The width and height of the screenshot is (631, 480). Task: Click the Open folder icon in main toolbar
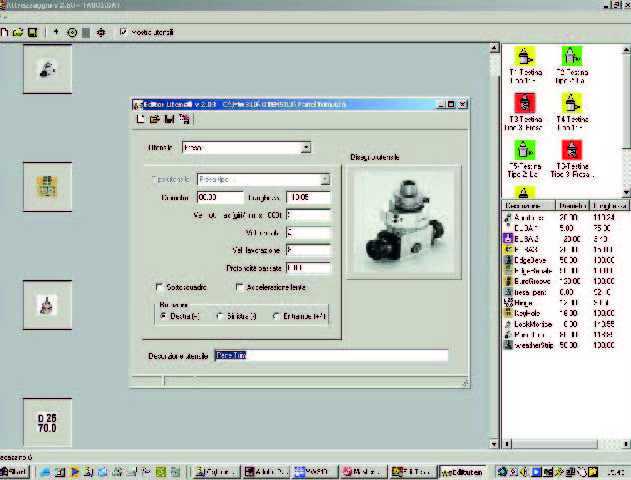[18, 32]
